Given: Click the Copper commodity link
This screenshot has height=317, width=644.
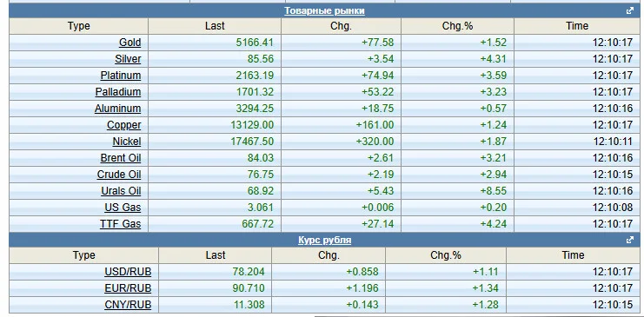Looking at the screenshot, I should coord(123,125).
